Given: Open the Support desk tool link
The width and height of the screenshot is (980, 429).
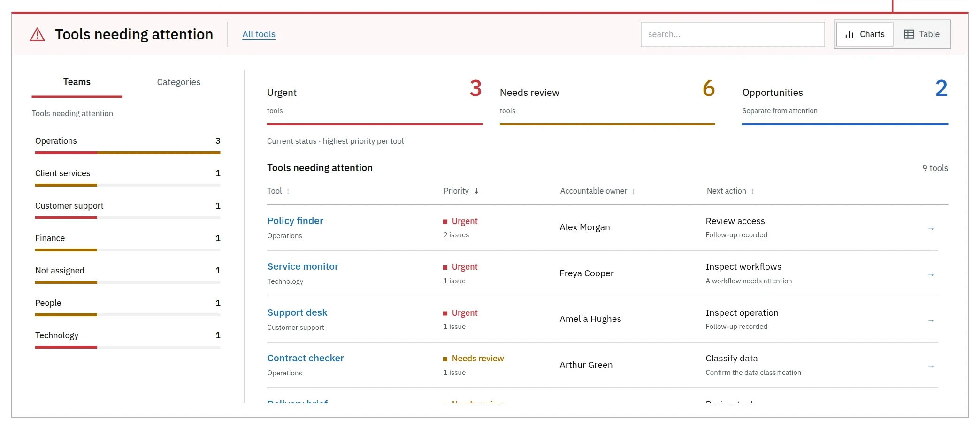Looking at the screenshot, I should (x=297, y=312).
